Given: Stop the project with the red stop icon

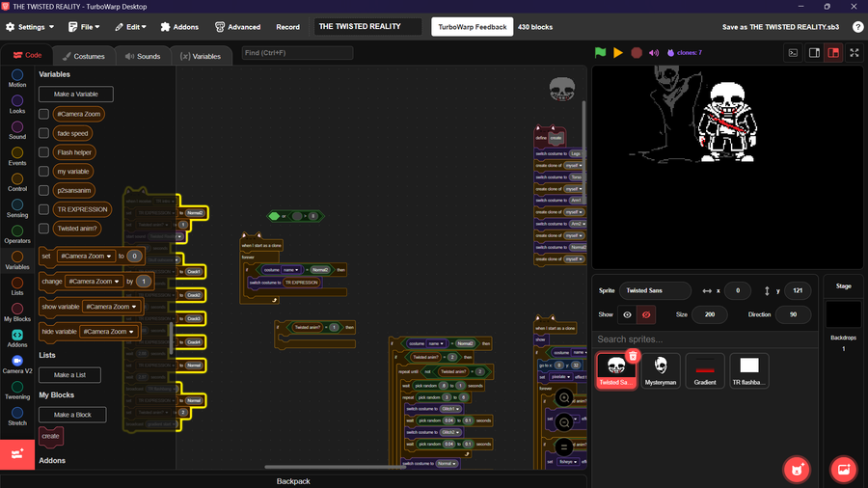Looking at the screenshot, I should click(637, 53).
